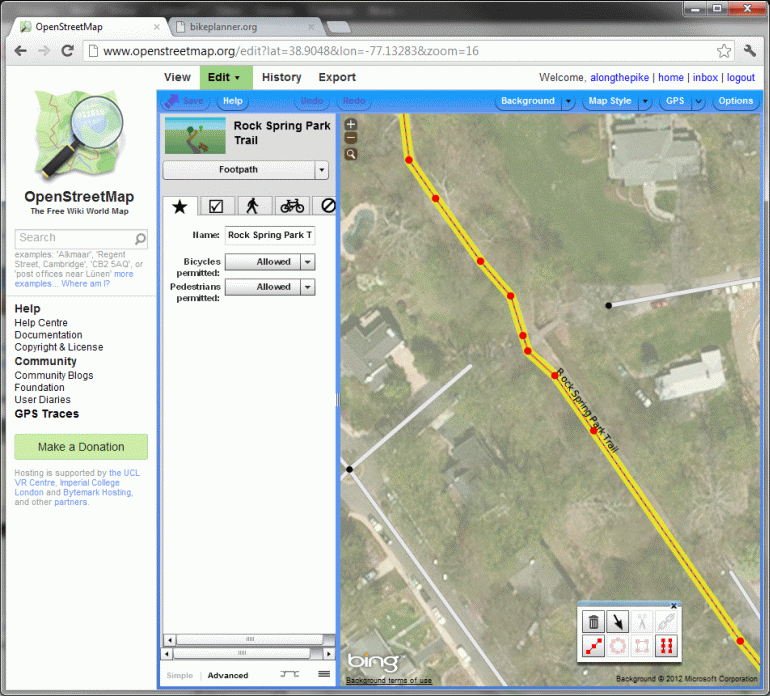The height and width of the screenshot is (696, 770).
Task: Go forward in the browser
Action: pos(44,51)
